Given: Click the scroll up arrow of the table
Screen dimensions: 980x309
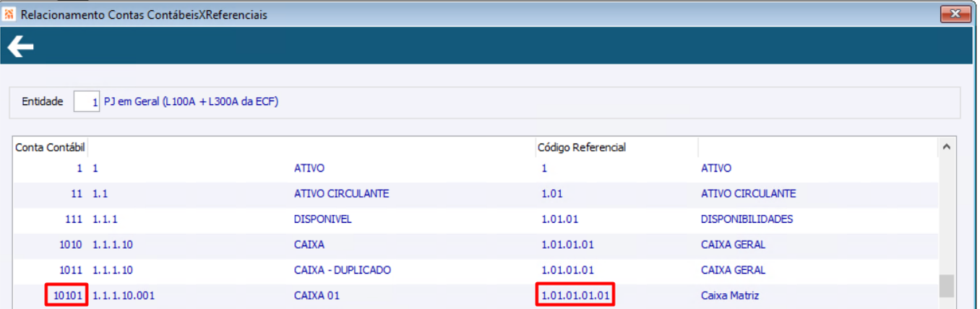Looking at the screenshot, I should [x=945, y=147].
